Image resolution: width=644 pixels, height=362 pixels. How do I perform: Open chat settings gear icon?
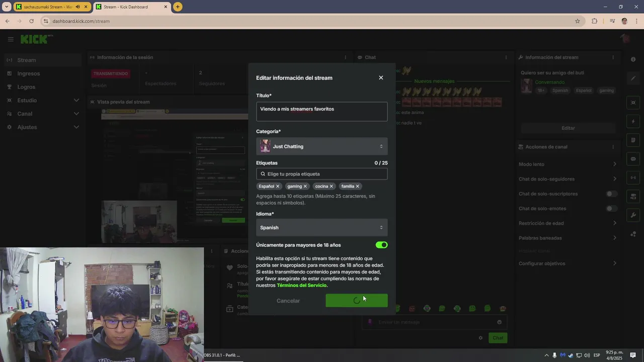480,338
